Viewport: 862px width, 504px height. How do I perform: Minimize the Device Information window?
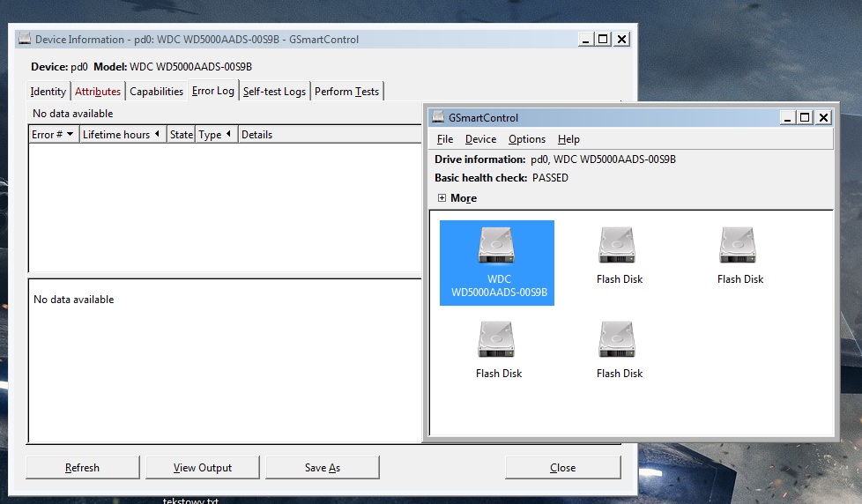pos(585,39)
